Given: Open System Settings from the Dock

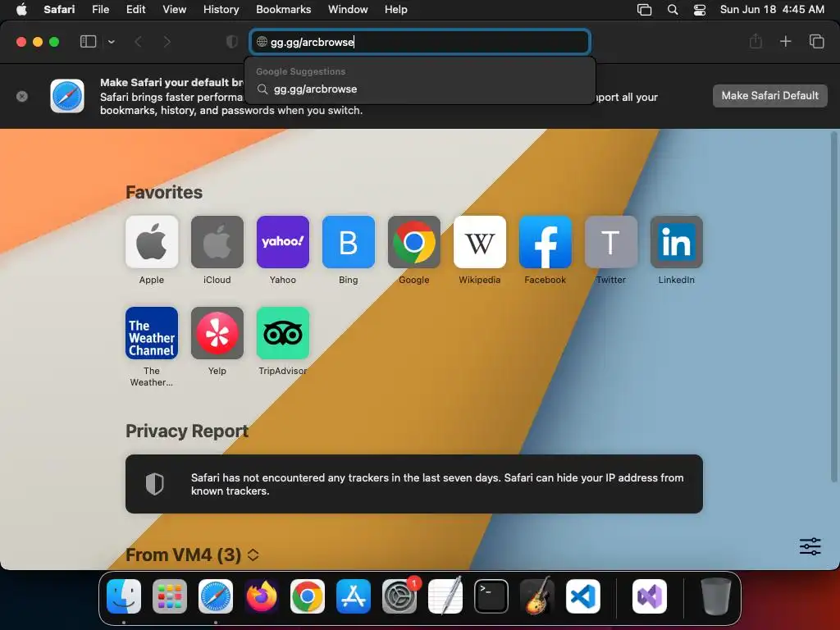Looking at the screenshot, I should point(399,596).
